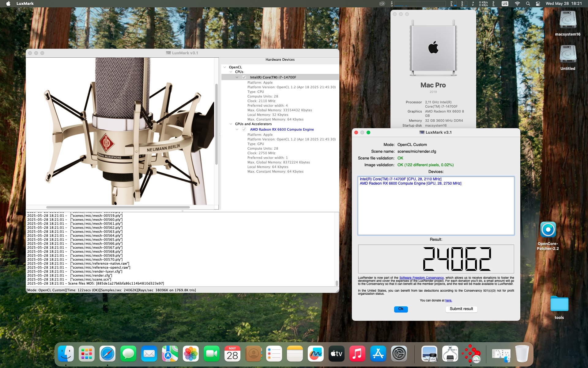This screenshot has height=368, width=588.
Task: Uncheck the Intel Core i7-14700F device checkbox
Action: (x=244, y=77)
